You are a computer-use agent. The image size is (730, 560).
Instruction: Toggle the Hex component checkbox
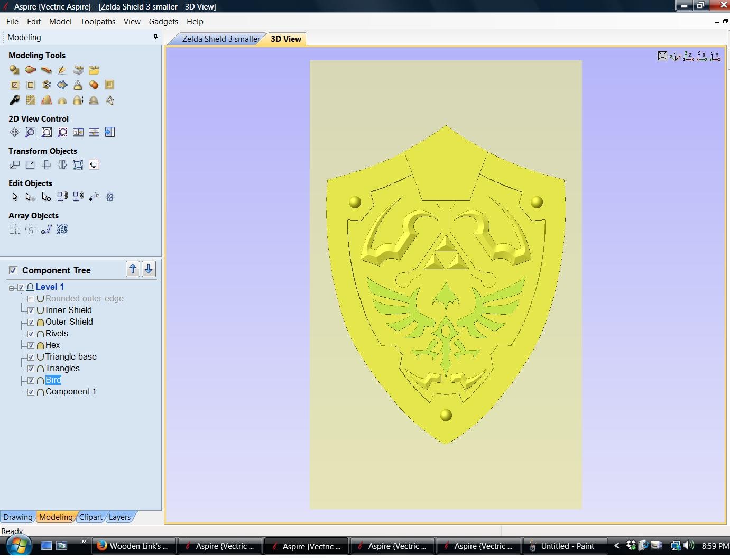click(x=31, y=345)
